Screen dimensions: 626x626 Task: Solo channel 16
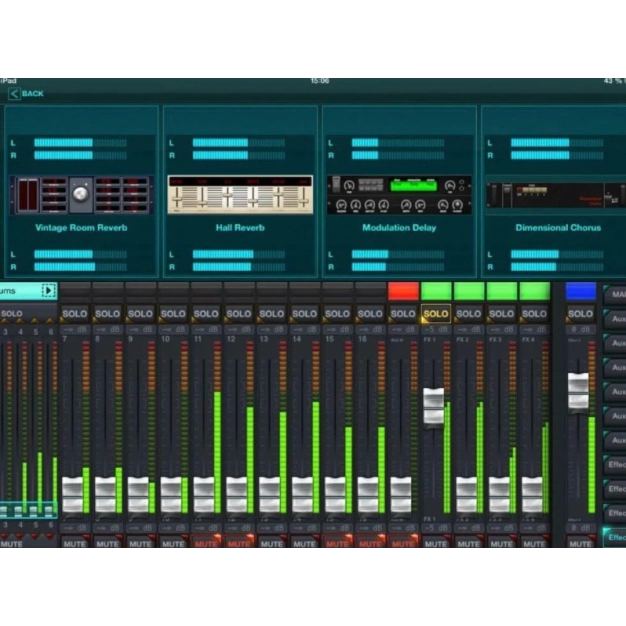coord(370,314)
